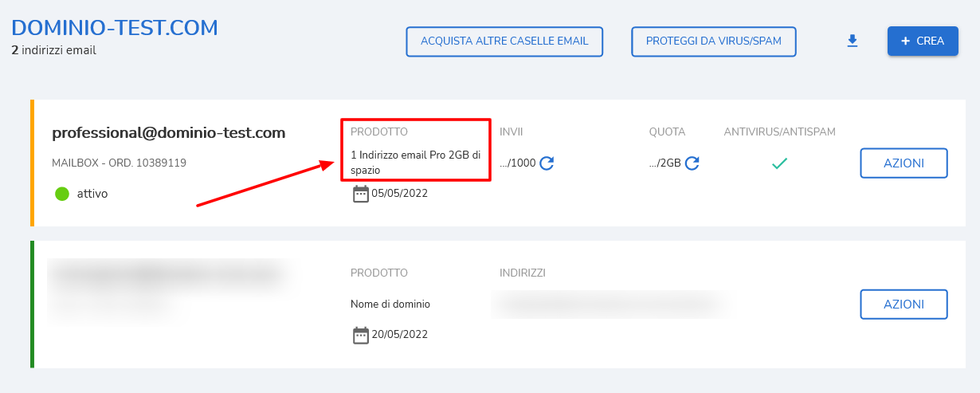Click the calendar icon beside 20/05/2022
Image resolution: width=980 pixels, height=393 pixels.
[x=361, y=335]
